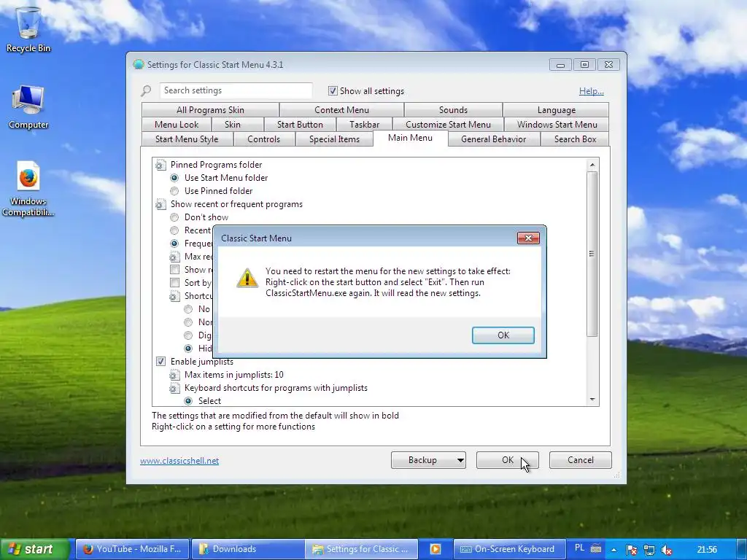Confirm the restart message with OK
747x560 pixels.
coord(503,335)
